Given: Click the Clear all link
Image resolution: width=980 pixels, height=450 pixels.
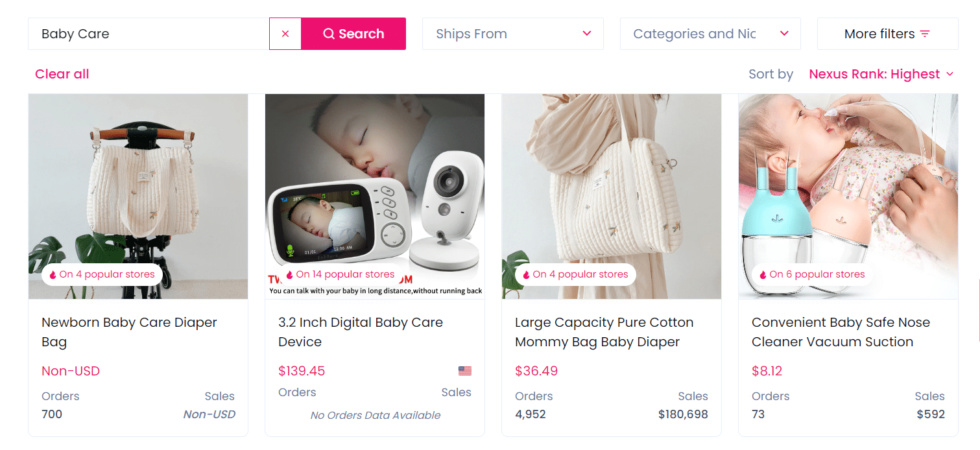Looking at the screenshot, I should 62,74.
